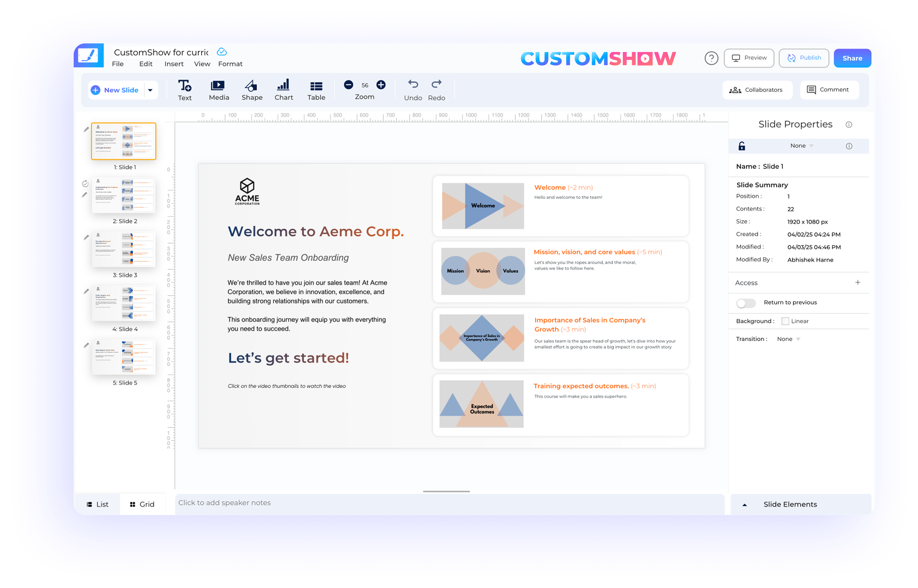Select the Slide 4 thumbnail
Image resolution: width=918 pixels, height=588 pixels.
(x=124, y=303)
